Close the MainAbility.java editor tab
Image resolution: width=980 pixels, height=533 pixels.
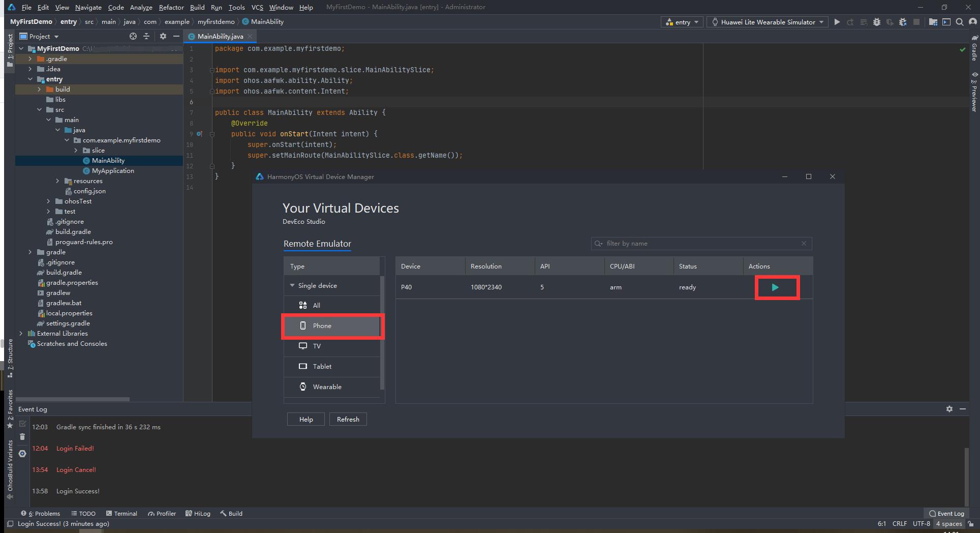250,36
